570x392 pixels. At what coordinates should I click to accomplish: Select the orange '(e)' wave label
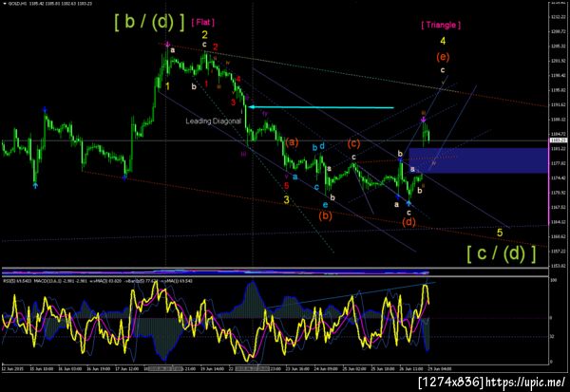(443, 57)
